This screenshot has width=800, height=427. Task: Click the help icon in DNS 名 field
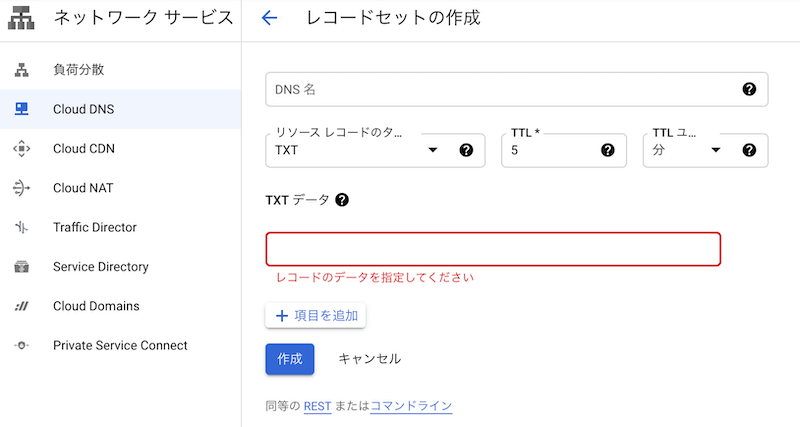point(749,89)
